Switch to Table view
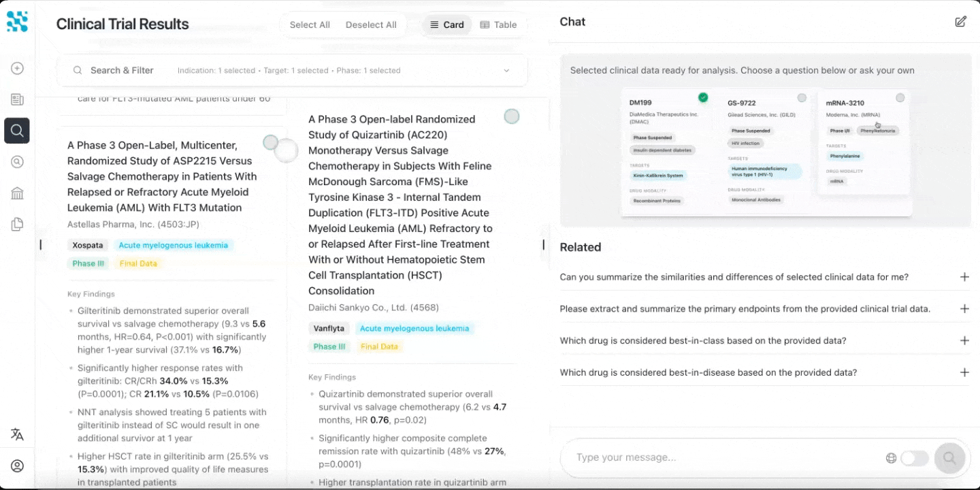The height and width of the screenshot is (490, 980). pyautogui.click(x=498, y=24)
